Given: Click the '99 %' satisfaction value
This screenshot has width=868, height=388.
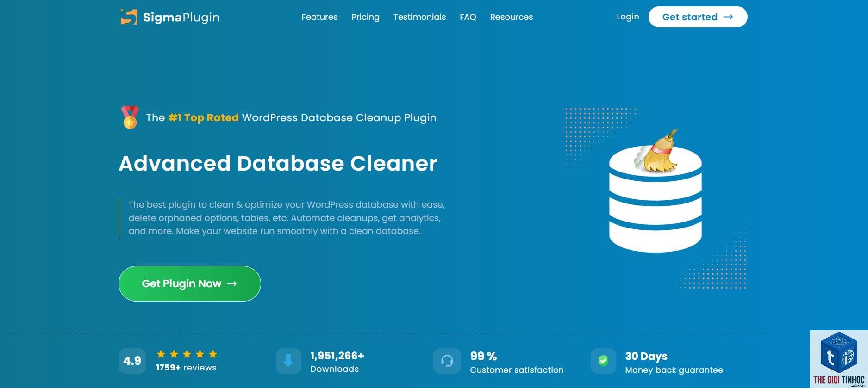Looking at the screenshot, I should (483, 356).
